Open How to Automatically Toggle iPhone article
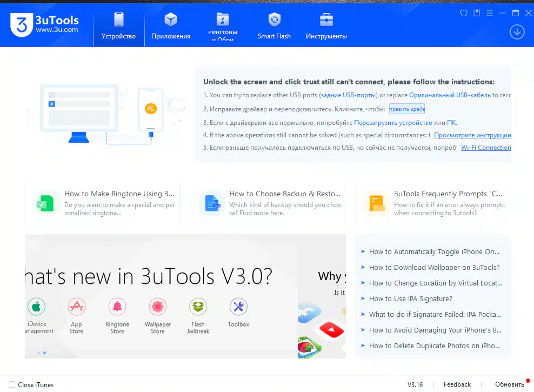Image resolution: width=534 pixels, height=392 pixels. pyautogui.click(x=434, y=251)
